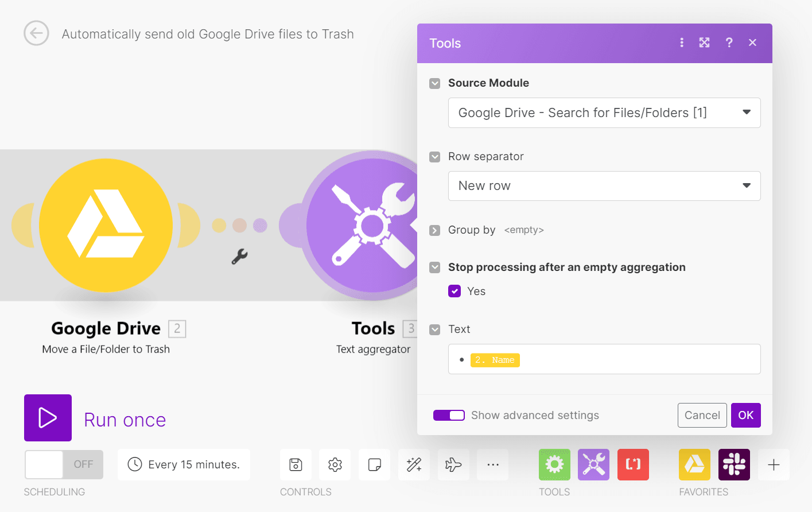Open the Tools panel three-dot menu
Screen dimensions: 812x512
pos(681,42)
